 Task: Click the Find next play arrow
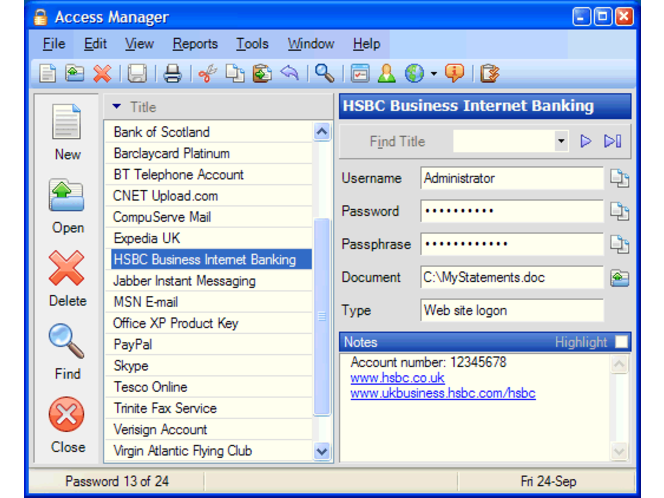[x=586, y=141]
